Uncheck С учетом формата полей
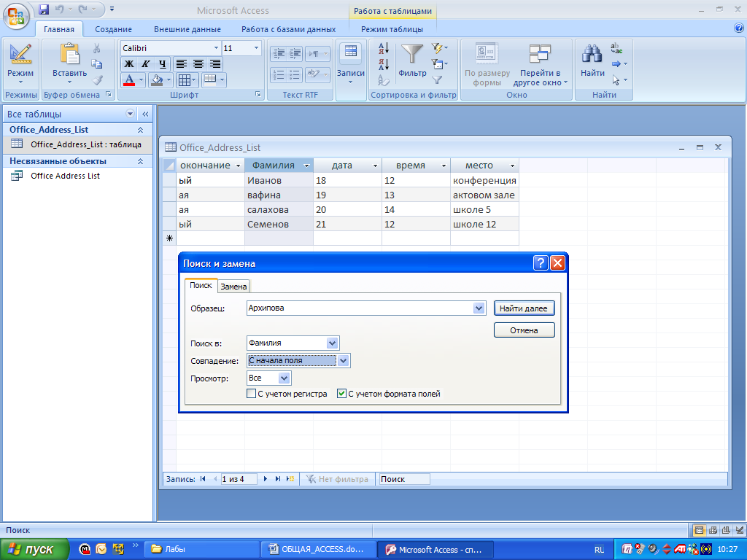747x560 pixels. coord(341,394)
